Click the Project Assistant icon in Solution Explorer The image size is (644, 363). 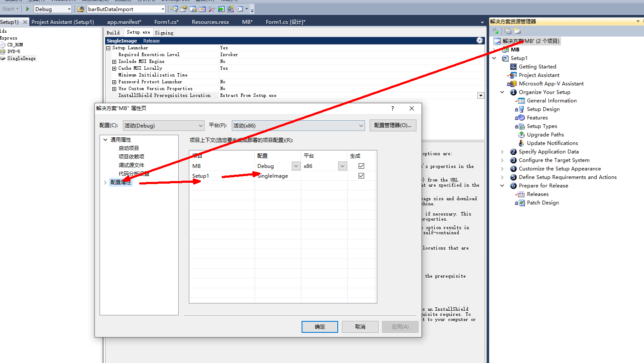(513, 75)
